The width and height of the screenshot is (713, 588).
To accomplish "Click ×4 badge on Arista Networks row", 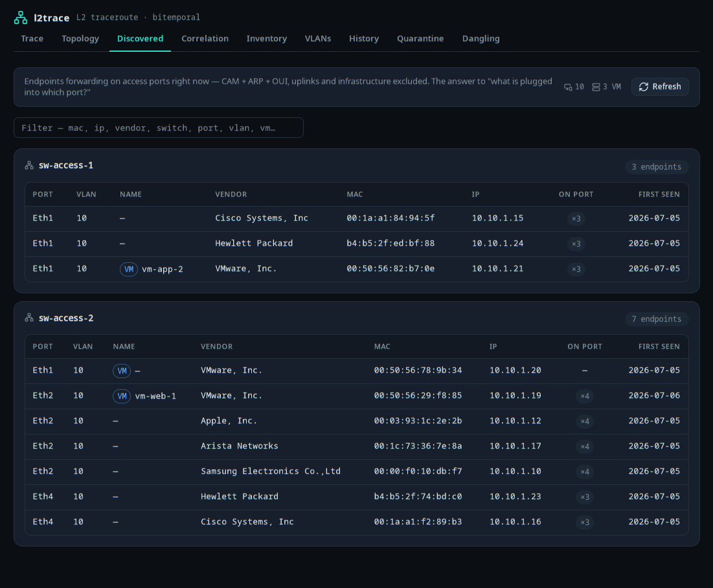I will (x=585, y=447).
